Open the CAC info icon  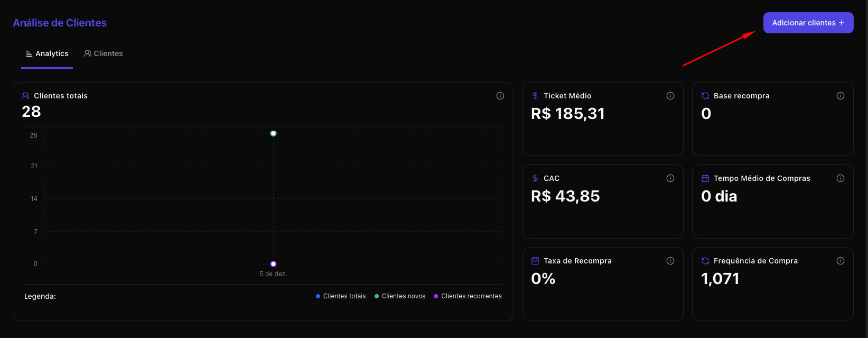click(670, 178)
